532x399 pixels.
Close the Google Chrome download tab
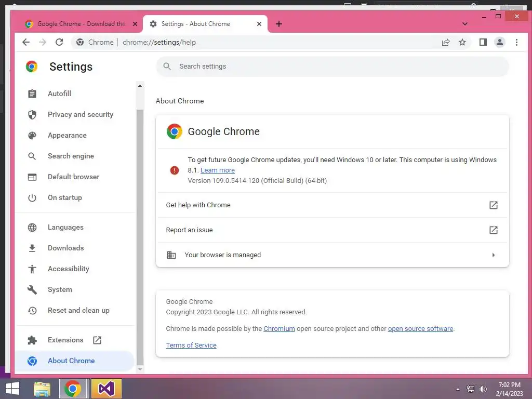[x=135, y=24]
